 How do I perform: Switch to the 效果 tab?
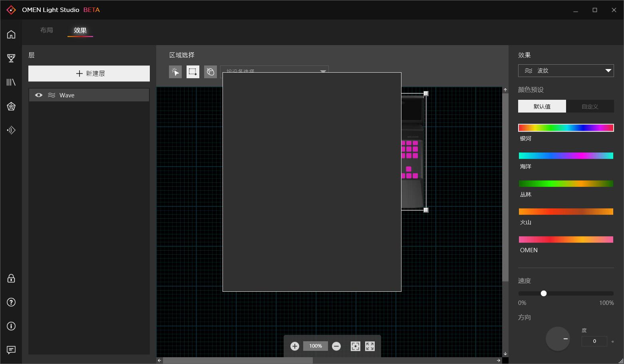[x=80, y=30]
